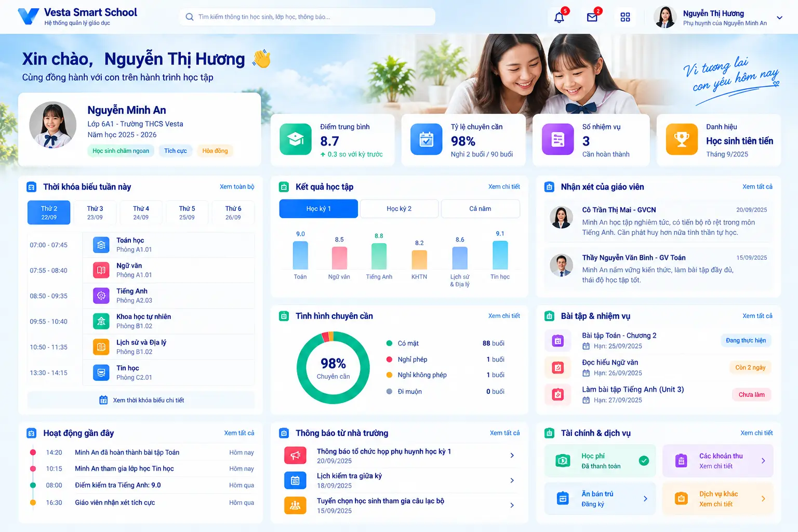Open chevron for Lịch kiểm tra giữa kỳ
Screen dimensions: 798x532
coord(512,481)
